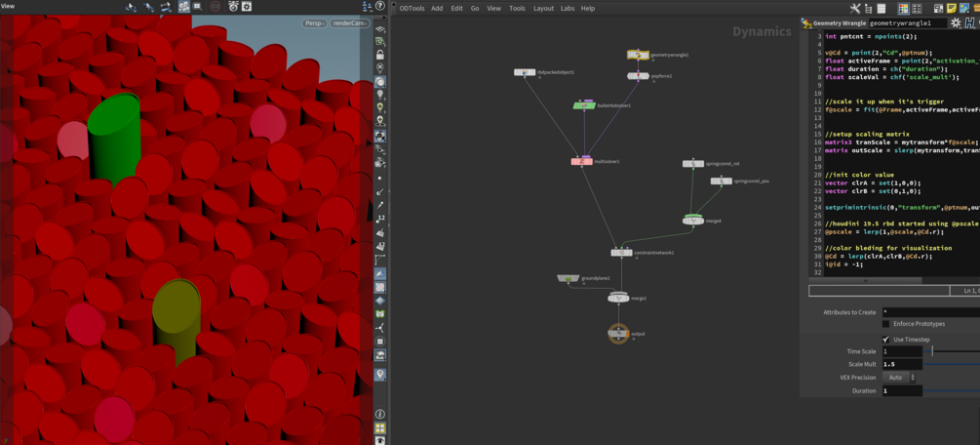Viewport: 980px width, 445px height.
Task: Open the Help menu
Action: pyautogui.click(x=587, y=9)
